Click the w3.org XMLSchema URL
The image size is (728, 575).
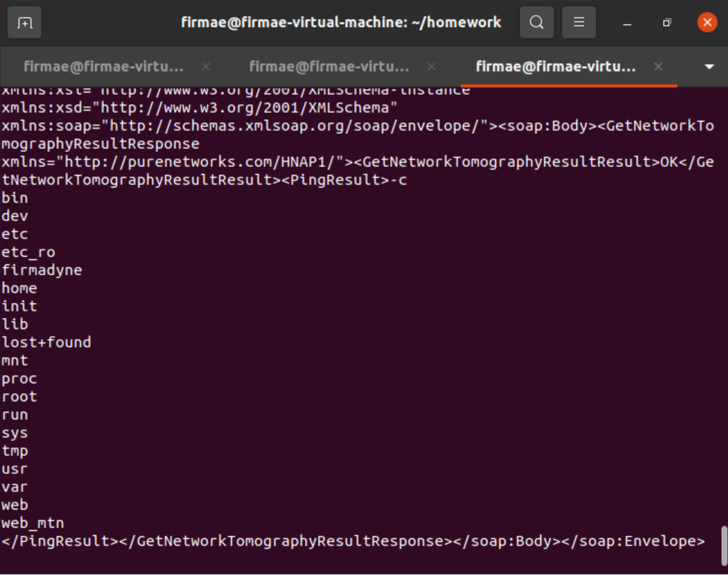[245, 108]
